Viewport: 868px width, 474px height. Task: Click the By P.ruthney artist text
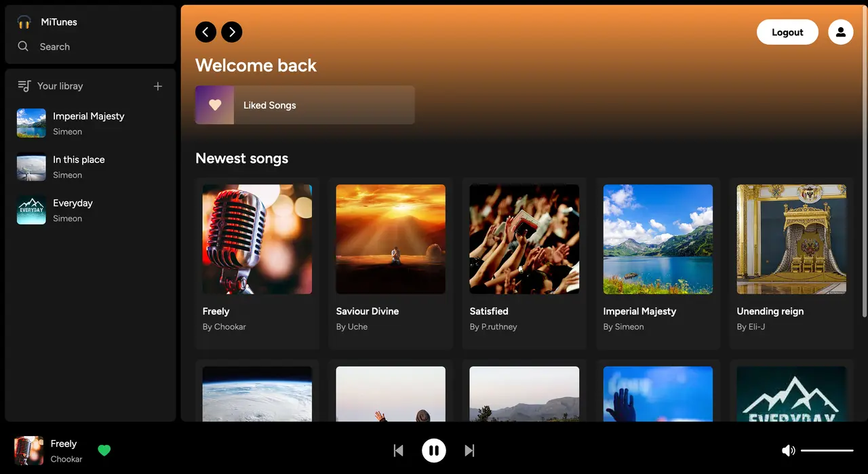[494, 327]
